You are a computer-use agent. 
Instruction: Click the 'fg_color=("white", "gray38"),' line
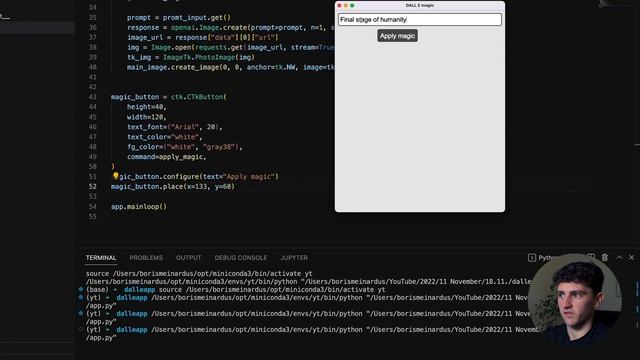[184, 147]
